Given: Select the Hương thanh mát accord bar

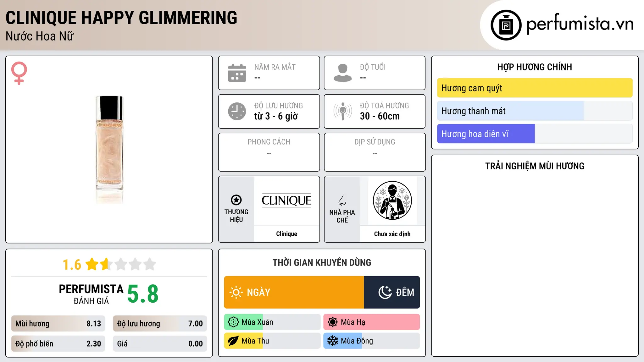Looking at the screenshot, I should coord(535,111).
